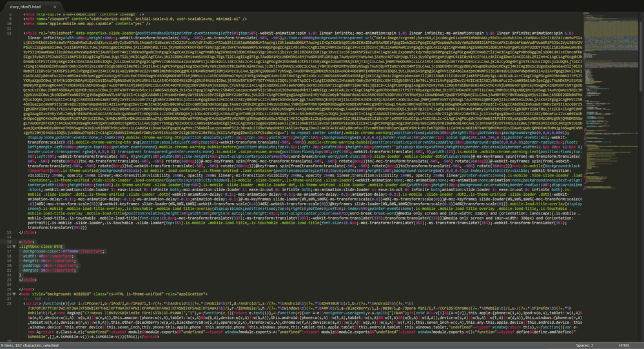The width and height of the screenshot is (644, 349).
Task: Click the 'width' property on line 18
Action: (30, 256)
